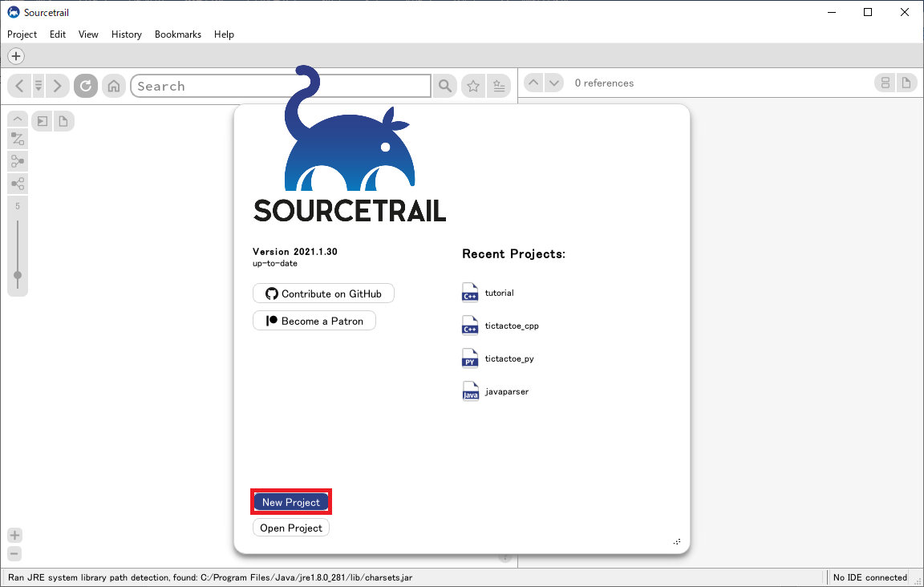
Task: Open the Project menu
Action: click(22, 34)
